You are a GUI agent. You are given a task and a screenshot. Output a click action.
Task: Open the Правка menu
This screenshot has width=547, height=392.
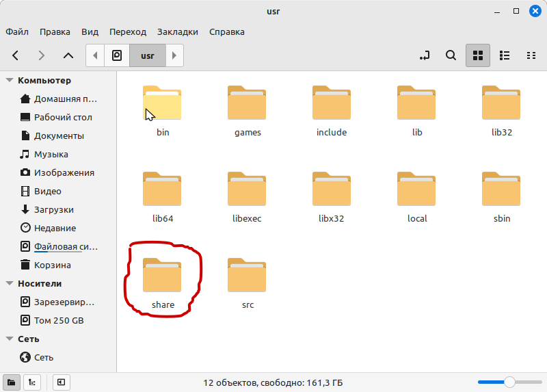pyautogui.click(x=55, y=31)
